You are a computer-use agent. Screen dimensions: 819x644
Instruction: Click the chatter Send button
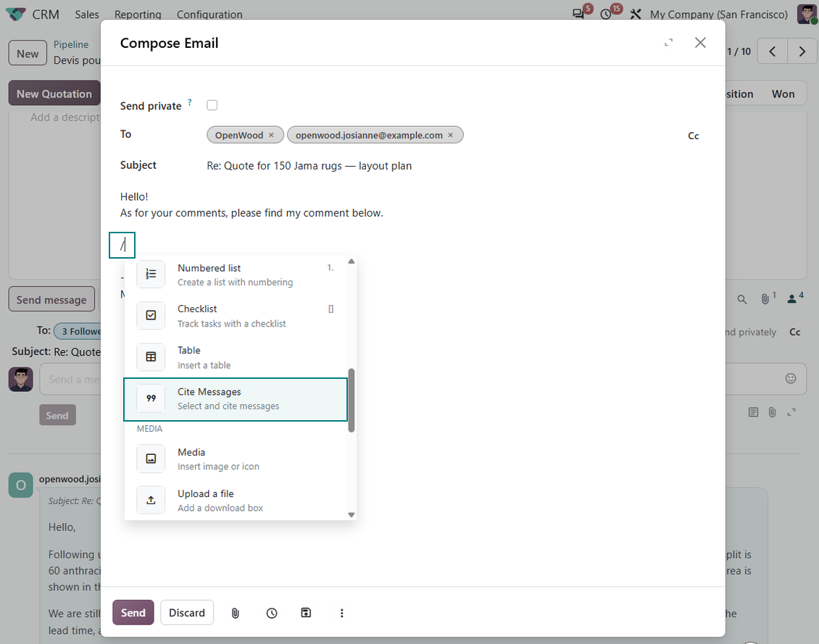[x=57, y=415]
